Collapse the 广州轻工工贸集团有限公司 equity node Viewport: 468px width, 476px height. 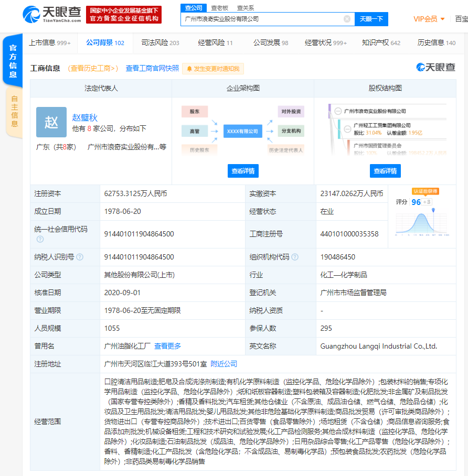tap(348, 129)
